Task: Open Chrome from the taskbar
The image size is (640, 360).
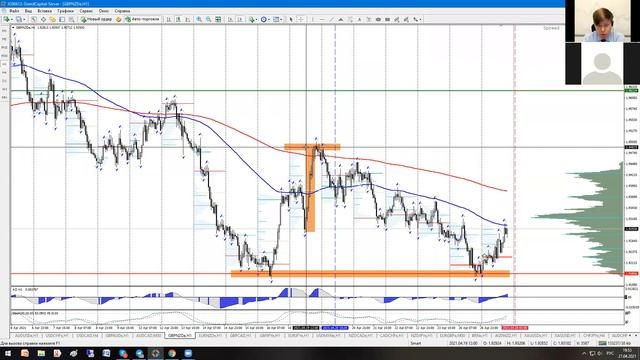Action: (x=172, y=353)
